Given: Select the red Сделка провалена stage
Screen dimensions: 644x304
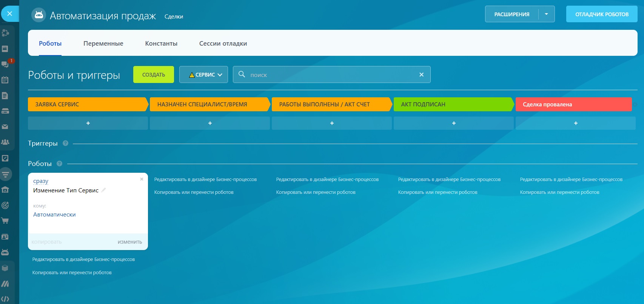Looking at the screenshot, I should pyautogui.click(x=573, y=104).
